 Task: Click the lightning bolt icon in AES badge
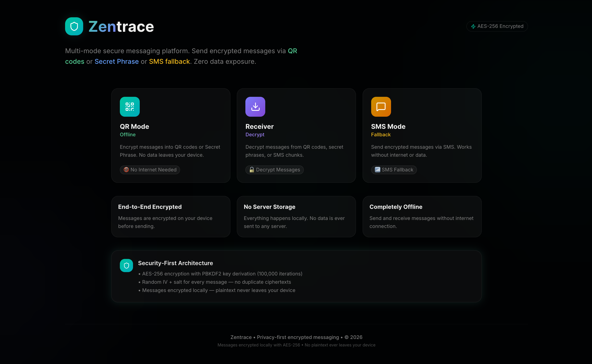pyautogui.click(x=473, y=26)
